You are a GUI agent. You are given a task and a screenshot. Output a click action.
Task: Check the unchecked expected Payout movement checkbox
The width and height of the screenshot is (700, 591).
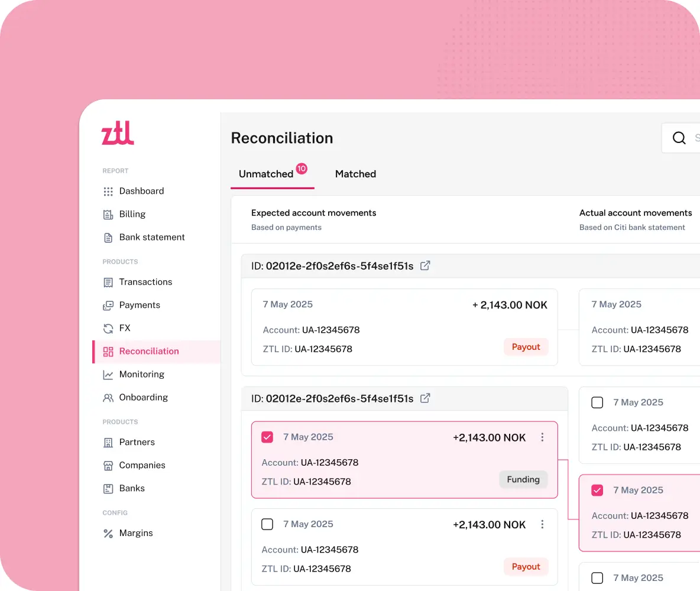click(267, 524)
